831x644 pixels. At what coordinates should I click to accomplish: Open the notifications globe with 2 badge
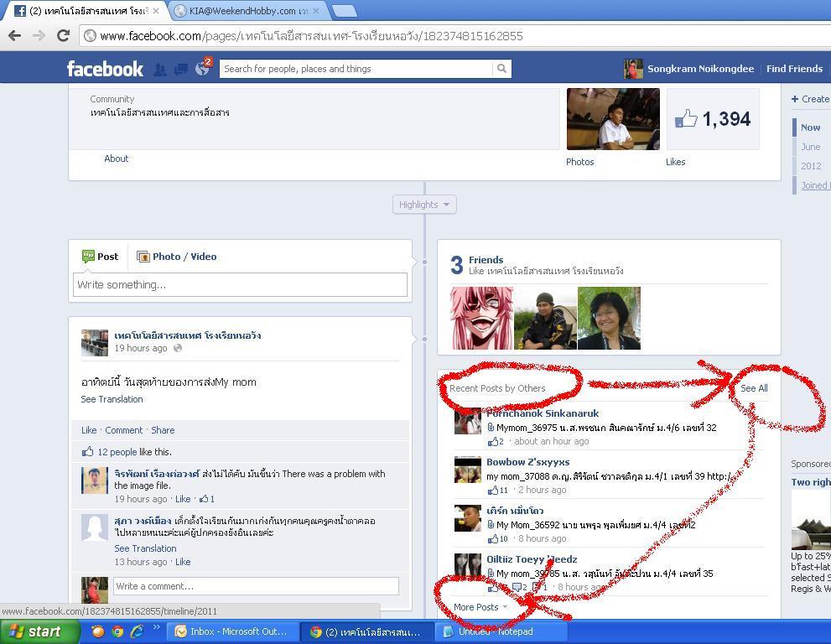click(x=202, y=69)
